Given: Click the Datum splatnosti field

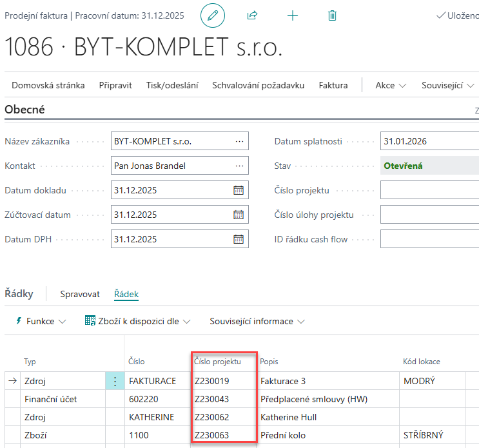Looking at the screenshot, I should (429, 141).
